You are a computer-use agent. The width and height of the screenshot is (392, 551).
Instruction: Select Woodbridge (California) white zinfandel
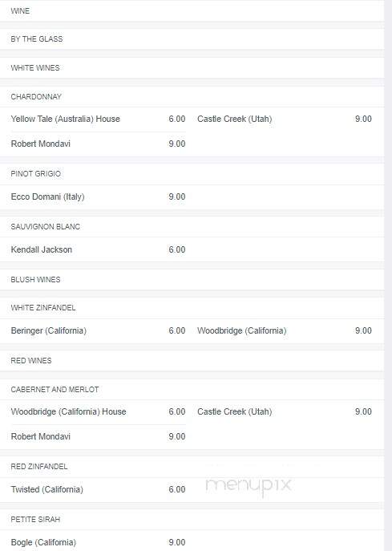241,330
